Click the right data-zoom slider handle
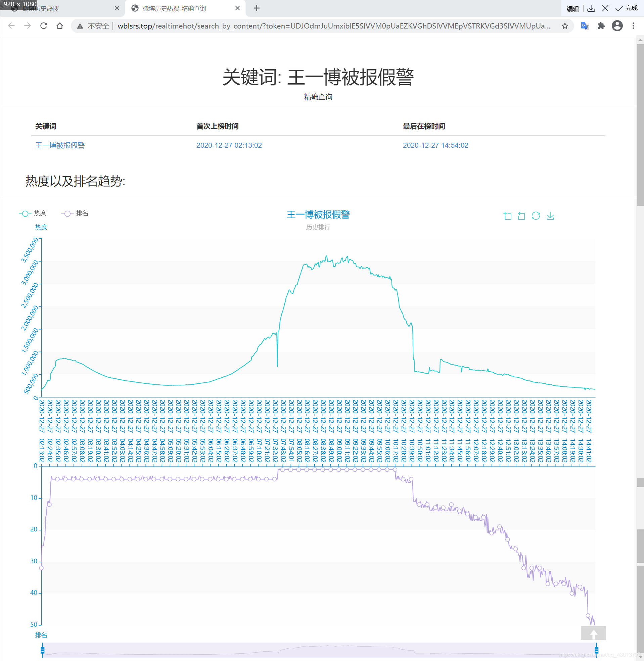 point(596,650)
